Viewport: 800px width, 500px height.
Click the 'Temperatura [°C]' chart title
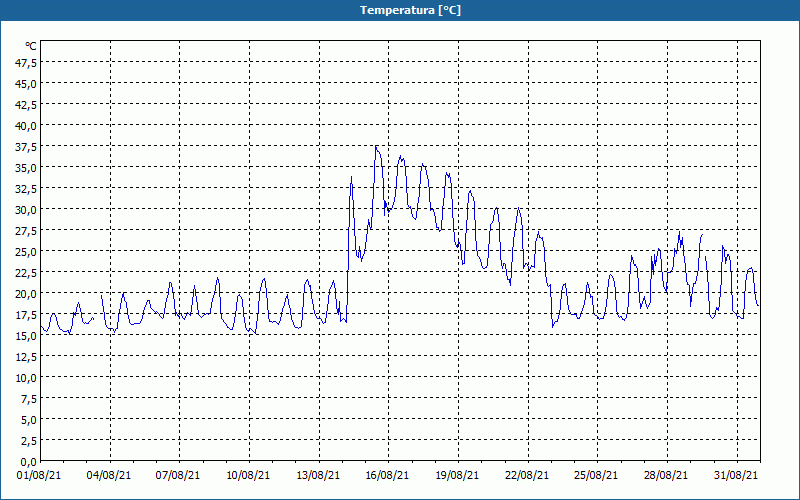410,10
